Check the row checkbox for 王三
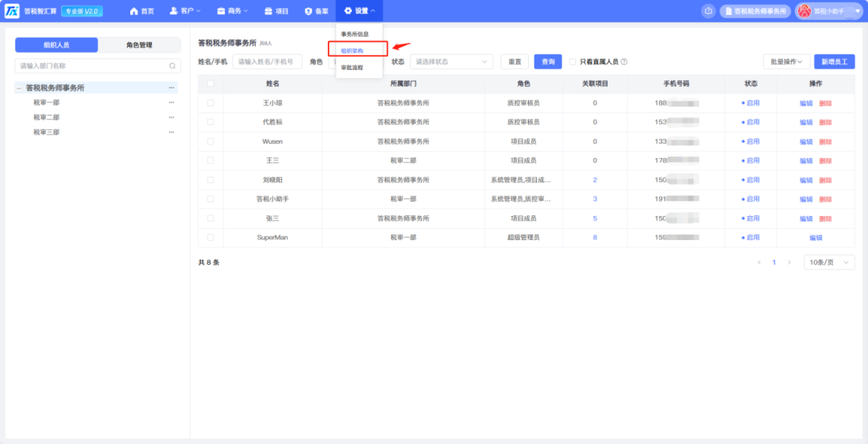 [x=211, y=161]
